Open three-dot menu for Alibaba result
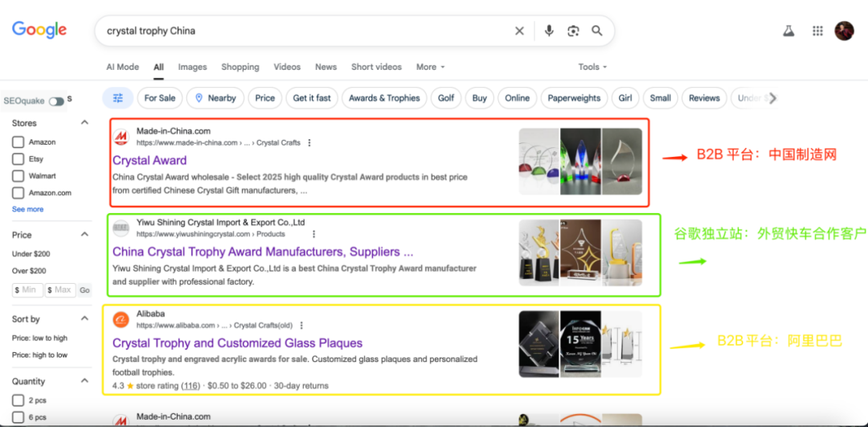Screen dimensions: 868x427 point(301,326)
